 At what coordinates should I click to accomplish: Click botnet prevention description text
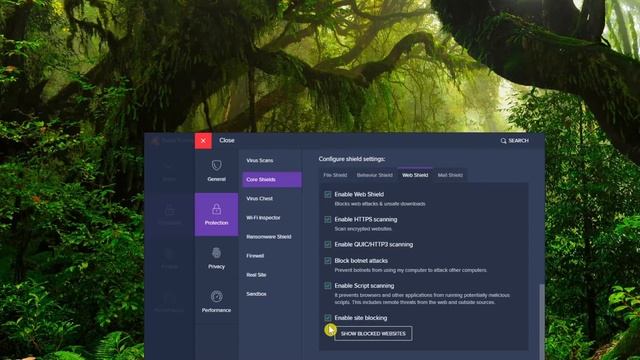(x=411, y=270)
